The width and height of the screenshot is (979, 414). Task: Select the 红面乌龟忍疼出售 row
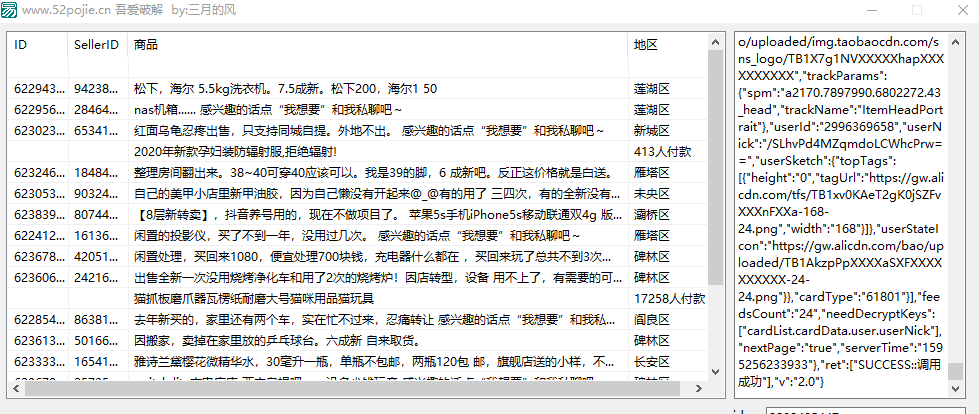(358, 131)
